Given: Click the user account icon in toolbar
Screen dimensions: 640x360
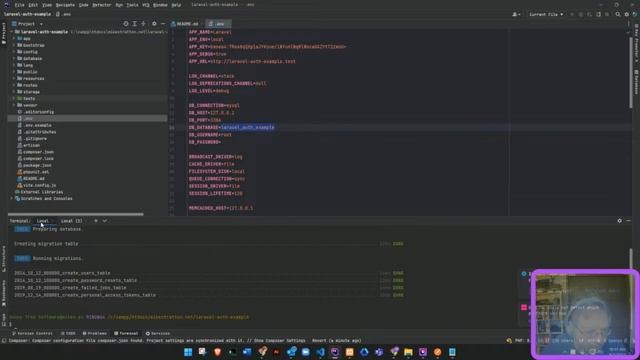Looking at the screenshot, I should pyautogui.click(x=516, y=14).
